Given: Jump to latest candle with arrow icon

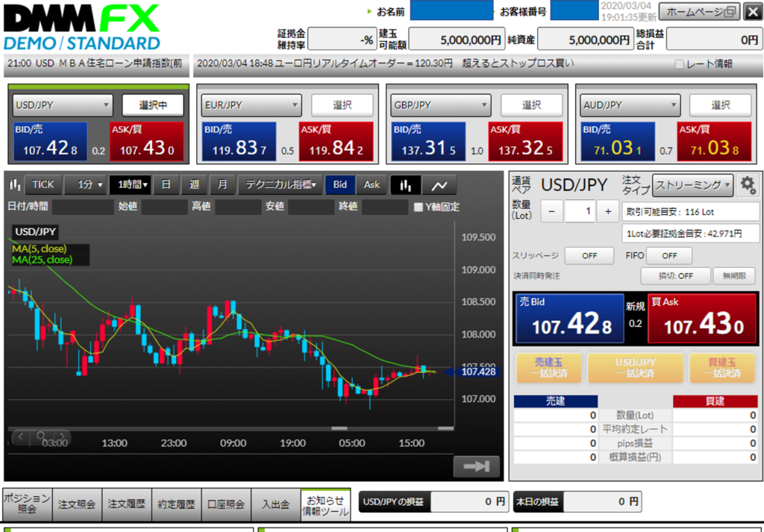Looking at the screenshot, I should tap(476, 466).
